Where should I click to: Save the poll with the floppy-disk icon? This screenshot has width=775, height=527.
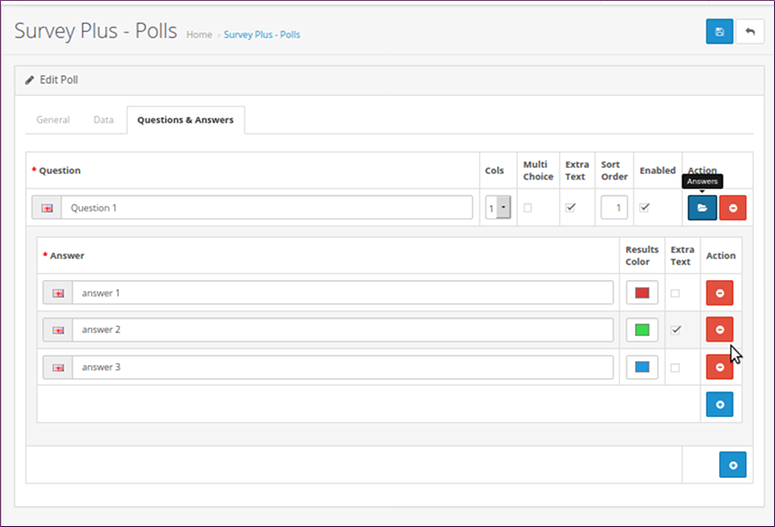[719, 32]
